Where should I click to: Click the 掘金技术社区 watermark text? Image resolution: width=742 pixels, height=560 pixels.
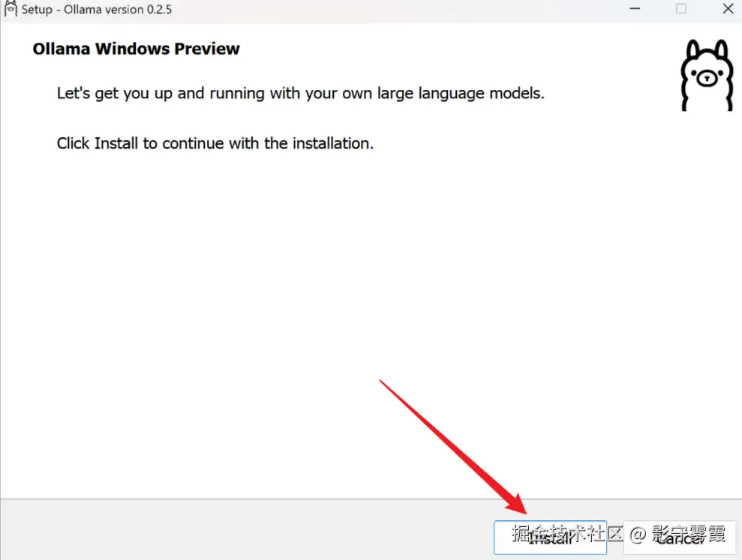pos(567,534)
